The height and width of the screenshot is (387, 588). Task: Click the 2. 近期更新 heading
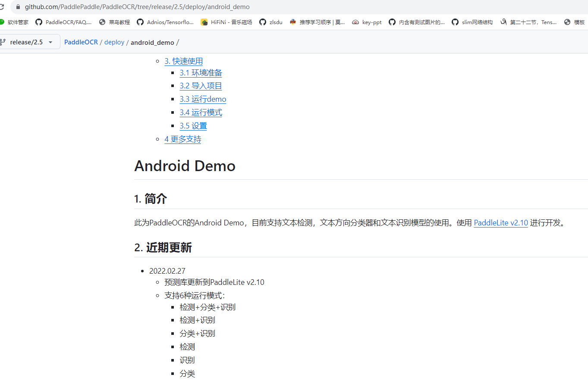[163, 248]
